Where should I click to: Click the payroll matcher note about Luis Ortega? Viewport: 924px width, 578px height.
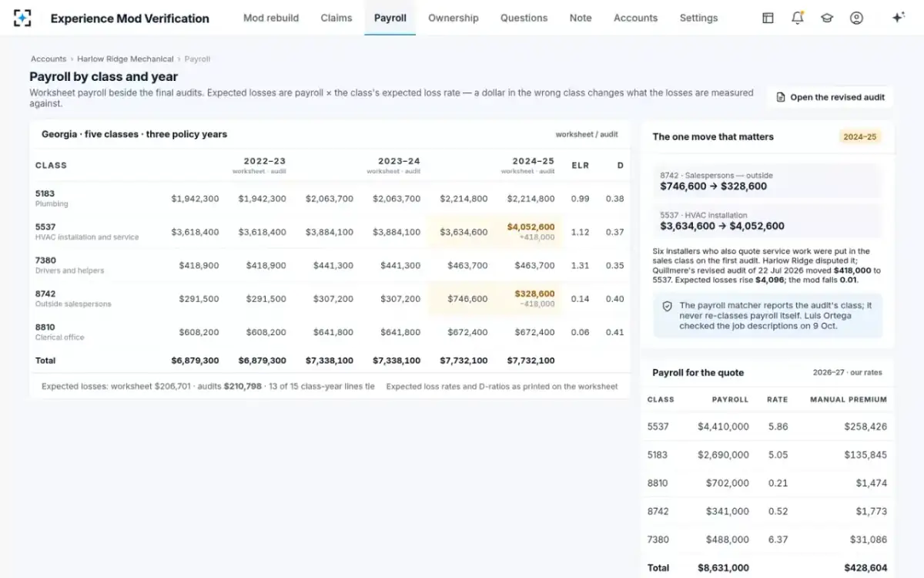[x=767, y=315]
